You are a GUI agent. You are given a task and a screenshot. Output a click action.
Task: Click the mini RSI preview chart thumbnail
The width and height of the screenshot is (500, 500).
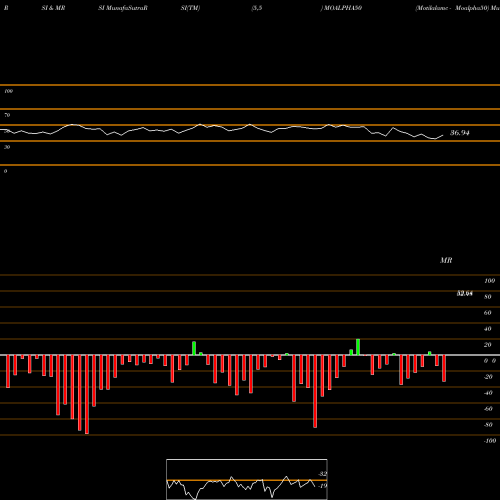[247, 479]
